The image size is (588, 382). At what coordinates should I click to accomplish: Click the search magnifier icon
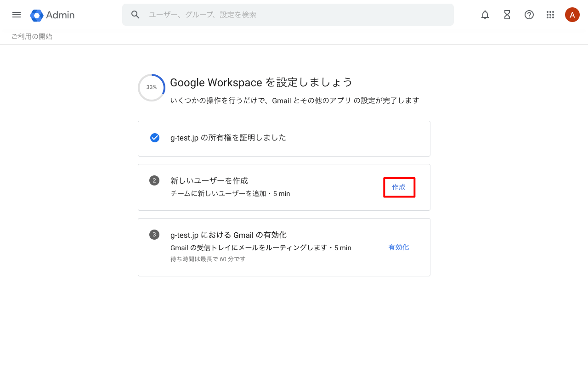pyautogui.click(x=135, y=15)
